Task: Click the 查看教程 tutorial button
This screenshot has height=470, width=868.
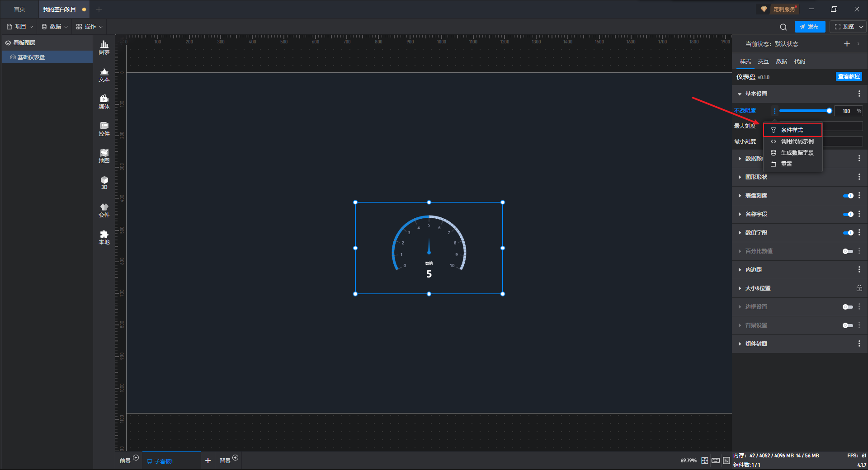Action: click(x=849, y=76)
